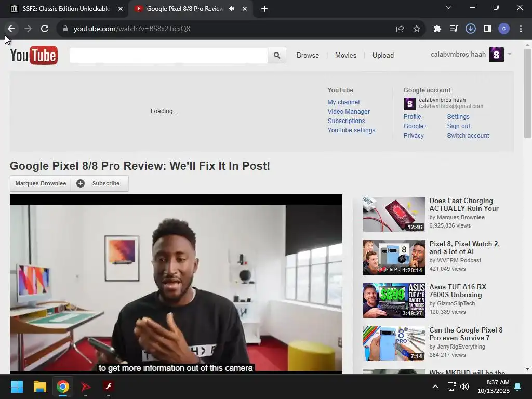Open the Pixel 8, Pixel Watch 2 video thumbnail
Screen dimensions: 532x399
coord(394,258)
